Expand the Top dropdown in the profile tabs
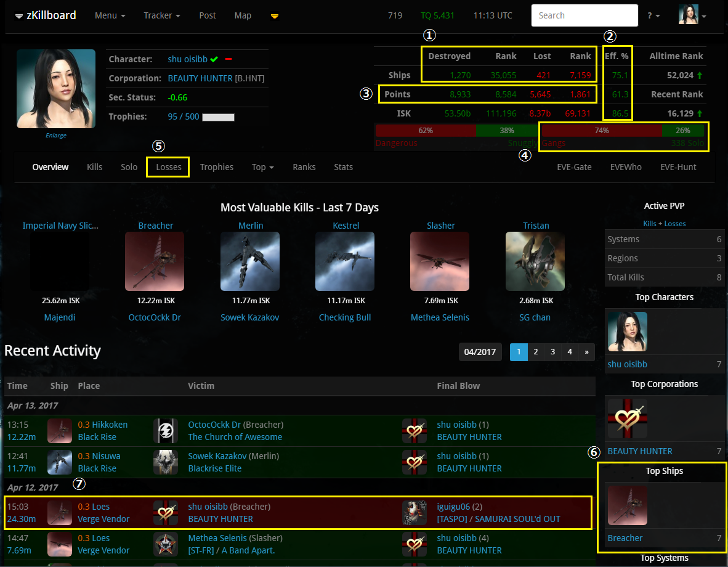Image resolution: width=728 pixels, height=567 pixels. click(262, 167)
